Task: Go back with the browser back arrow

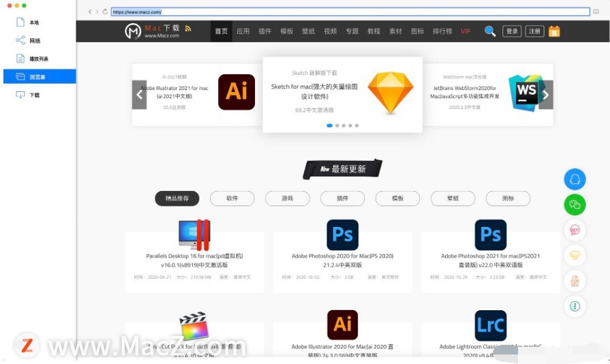Action: click(x=90, y=12)
